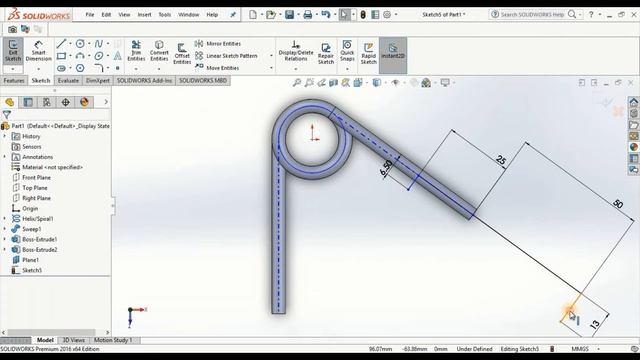Select the Line sketch tool
Screen dimensions: 640x360
61,43
